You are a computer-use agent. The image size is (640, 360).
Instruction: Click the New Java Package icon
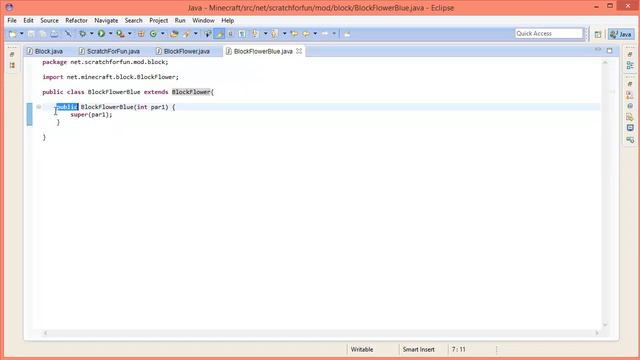pyautogui.click(x=141, y=34)
